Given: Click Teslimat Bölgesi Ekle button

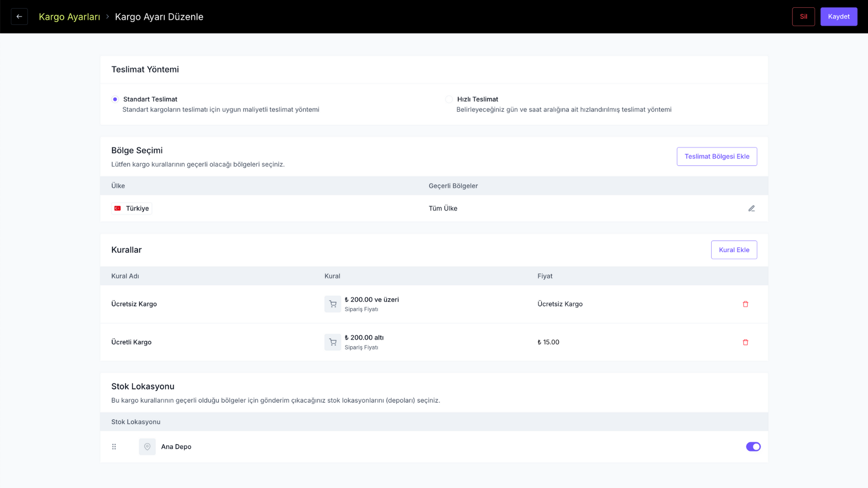Looking at the screenshot, I should pos(717,156).
